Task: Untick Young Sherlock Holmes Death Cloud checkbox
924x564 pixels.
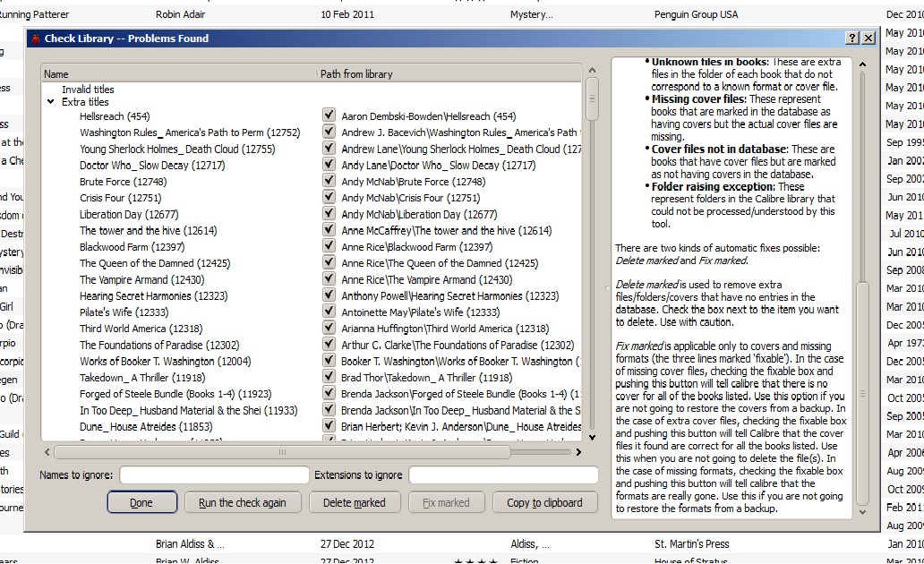Action: (329, 148)
